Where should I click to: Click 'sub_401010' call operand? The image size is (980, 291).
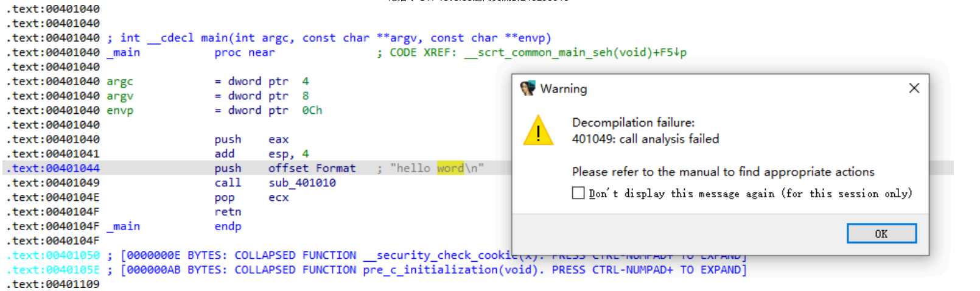pyautogui.click(x=302, y=183)
